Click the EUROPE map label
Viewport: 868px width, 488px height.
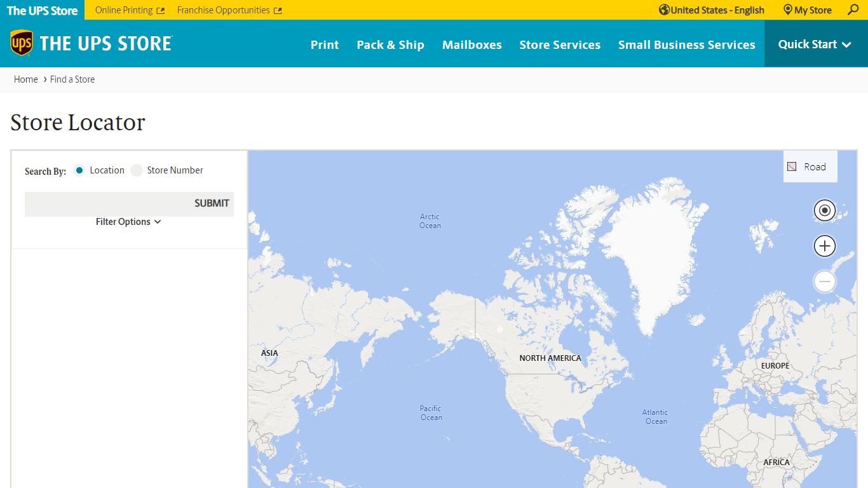(775, 366)
